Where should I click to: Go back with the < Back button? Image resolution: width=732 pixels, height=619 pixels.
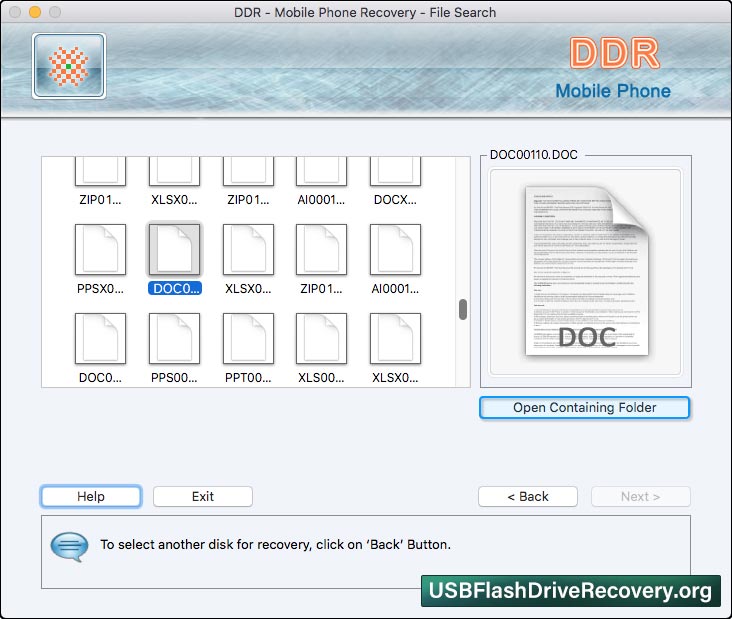pyautogui.click(x=528, y=496)
